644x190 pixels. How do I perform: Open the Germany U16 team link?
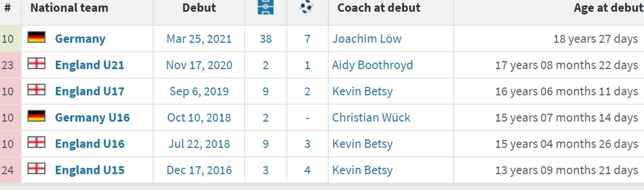[x=92, y=118]
